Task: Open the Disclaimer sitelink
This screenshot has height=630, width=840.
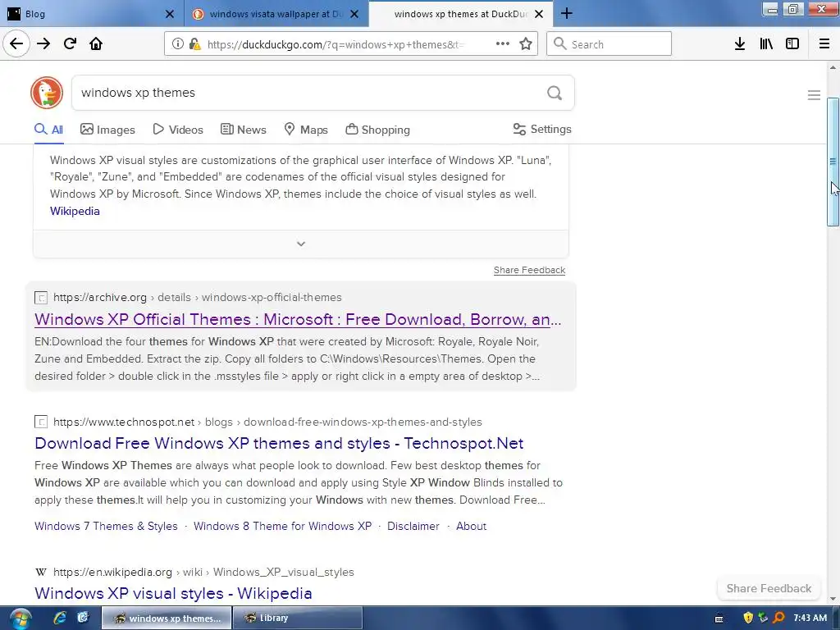Action: point(413,526)
